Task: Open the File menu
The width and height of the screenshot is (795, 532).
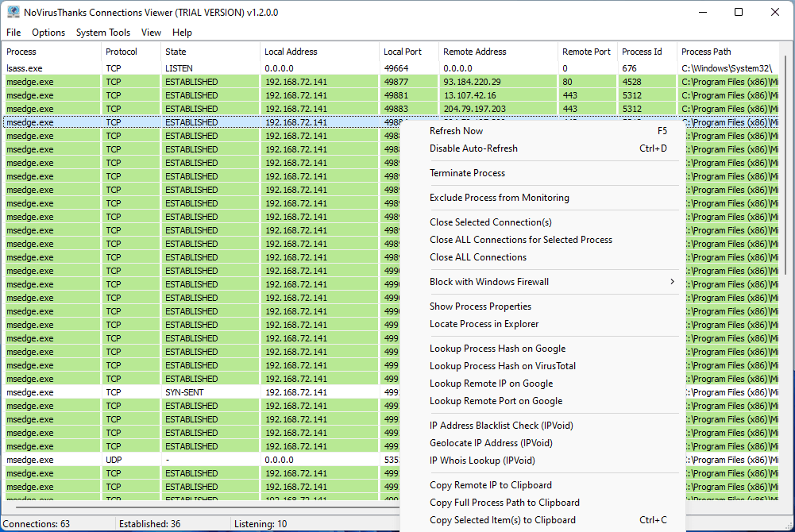Action: (x=14, y=33)
